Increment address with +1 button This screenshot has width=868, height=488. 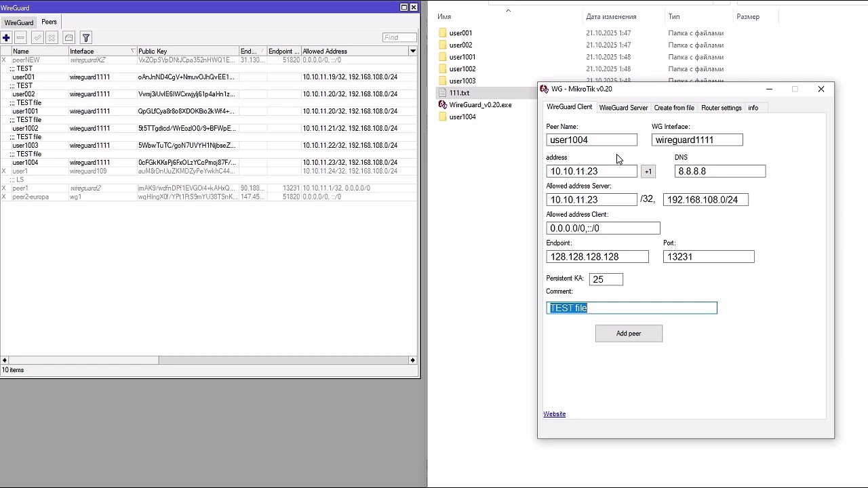coord(648,171)
